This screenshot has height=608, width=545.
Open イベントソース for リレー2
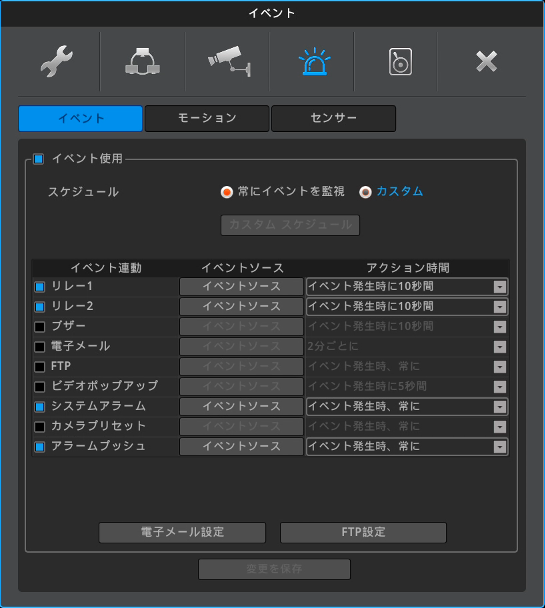[x=241, y=307]
